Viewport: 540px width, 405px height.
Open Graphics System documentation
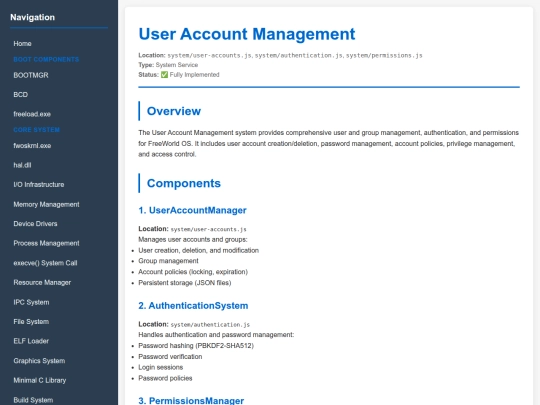(x=39, y=361)
